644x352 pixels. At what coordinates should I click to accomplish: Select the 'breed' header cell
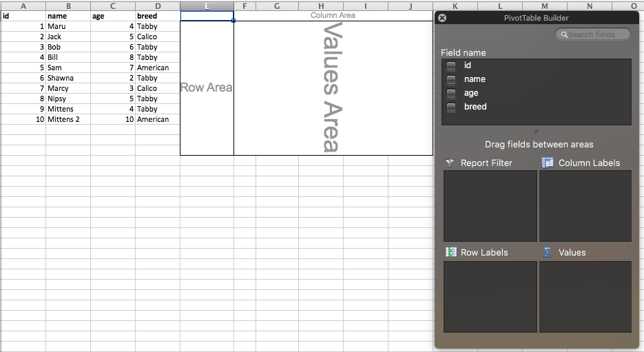(158, 16)
